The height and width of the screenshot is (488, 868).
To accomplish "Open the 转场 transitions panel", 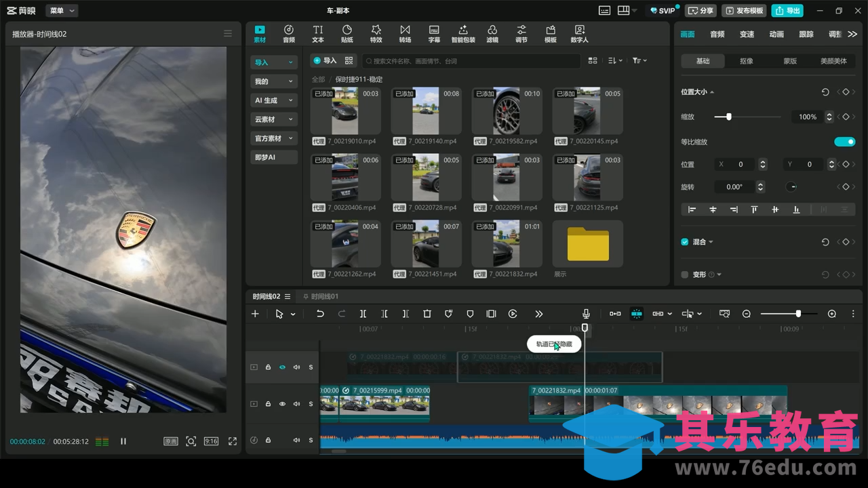I will point(405,34).
